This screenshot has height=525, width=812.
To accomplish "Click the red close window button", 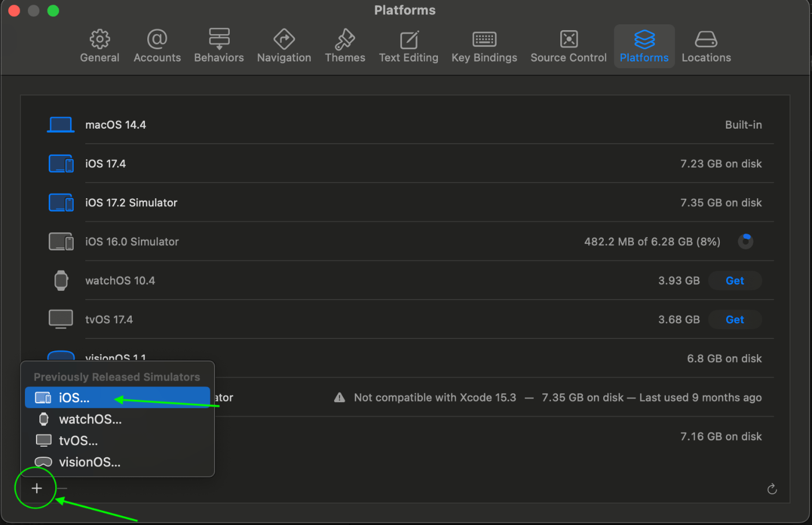I will point(14,10).
